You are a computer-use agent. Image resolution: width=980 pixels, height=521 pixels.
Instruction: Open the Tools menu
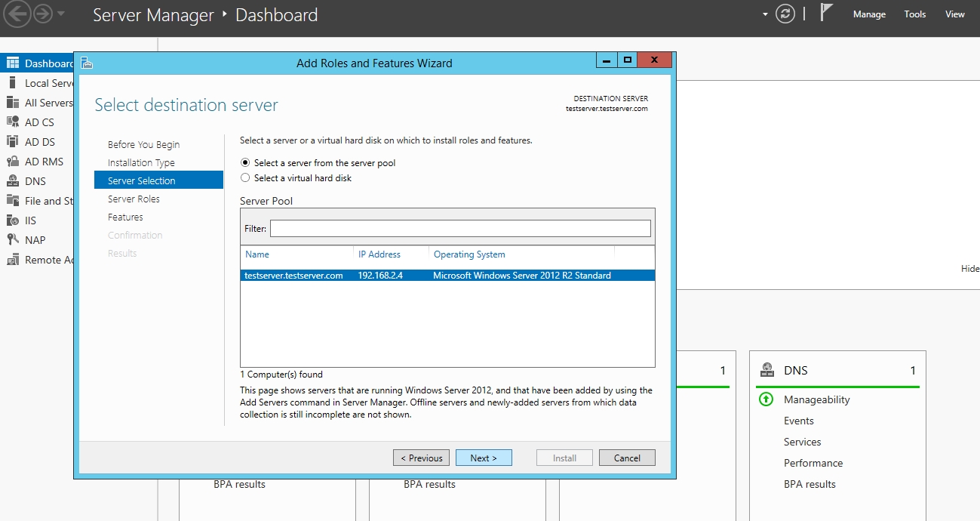pos(914,14)
